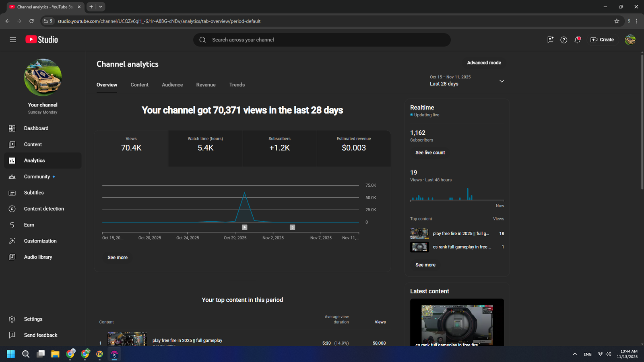Click the Advanced mode button
Viewport: 644px width, 362px height.
484,63
